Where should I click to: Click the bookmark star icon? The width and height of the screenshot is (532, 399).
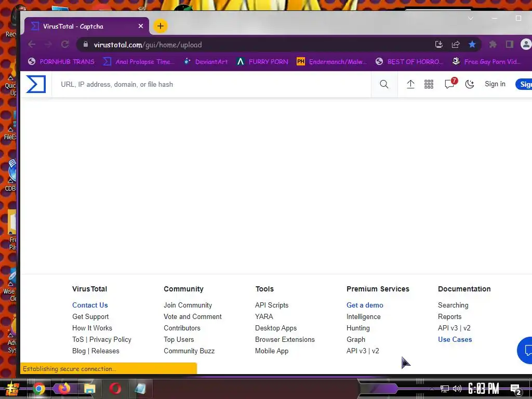pos(472,45)
